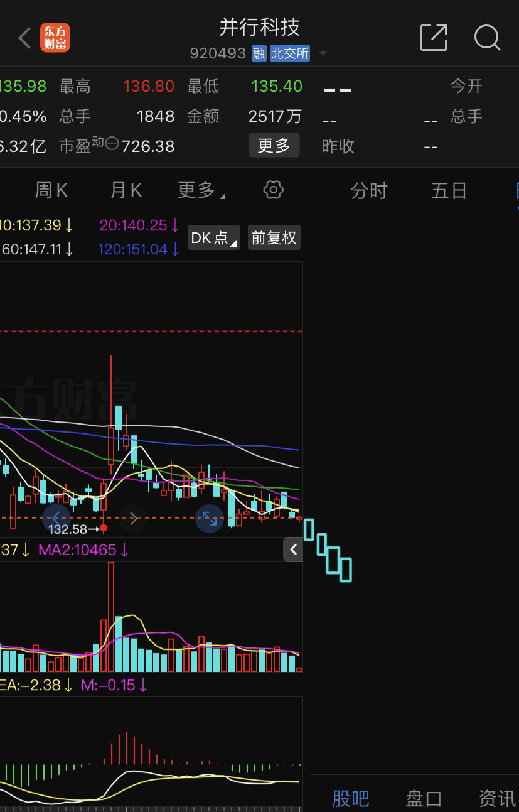
Task: Open the search magnifier icon
Action: pos(487,38)
